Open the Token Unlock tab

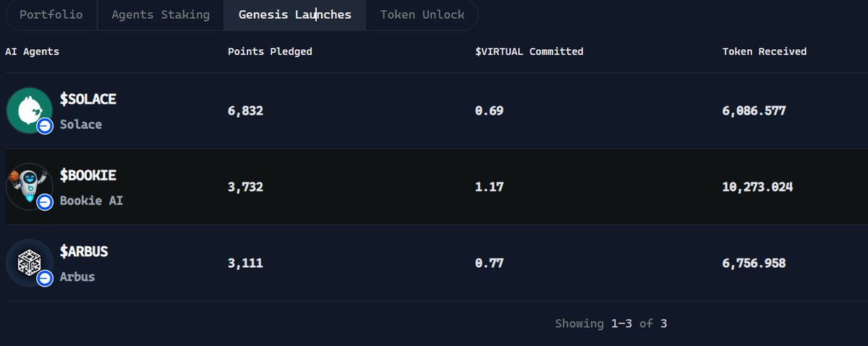pos(422,14)
